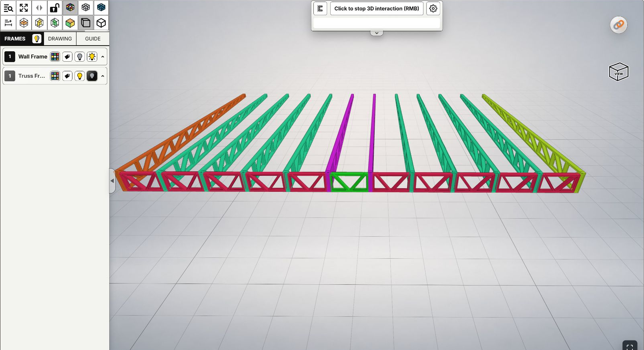Viewport: 644px width, 350px height.
Task: Select the blue cube color mode
Action: 101,8
